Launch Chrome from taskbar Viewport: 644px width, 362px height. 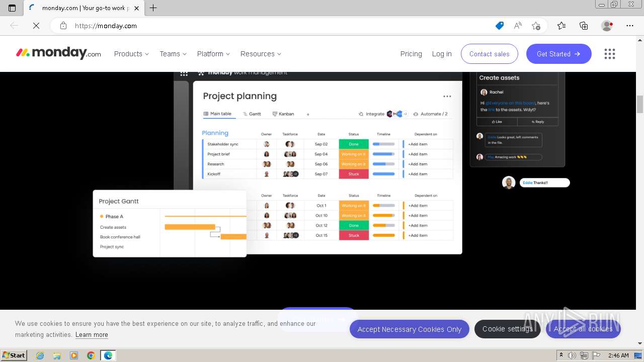pyautogui.click(x=91, y=355)
